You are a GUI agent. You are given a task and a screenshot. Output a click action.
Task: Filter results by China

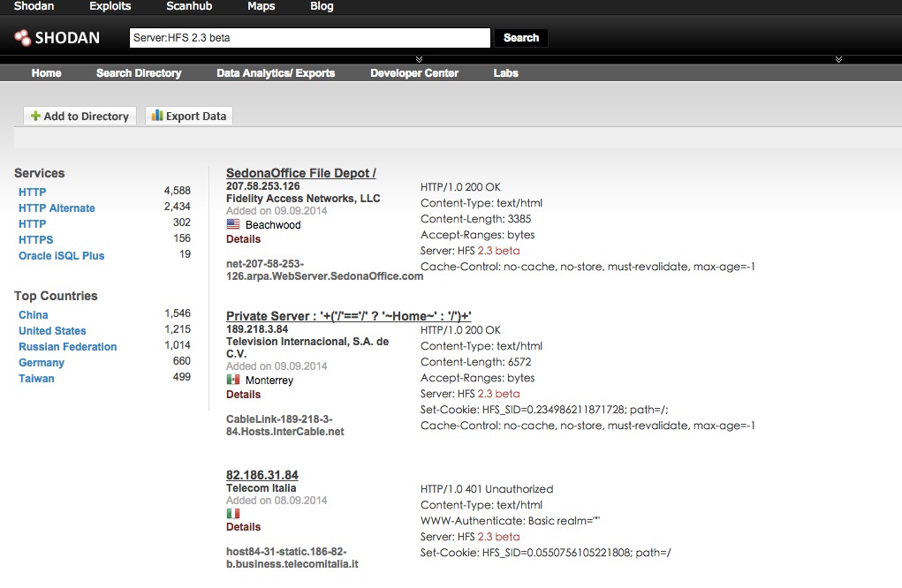coord(34,315)
